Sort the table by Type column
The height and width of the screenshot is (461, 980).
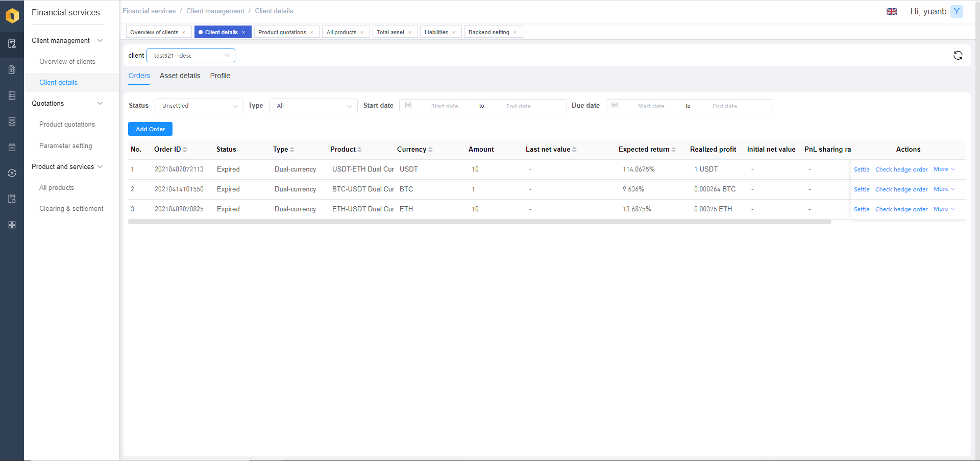click(292, 150)
